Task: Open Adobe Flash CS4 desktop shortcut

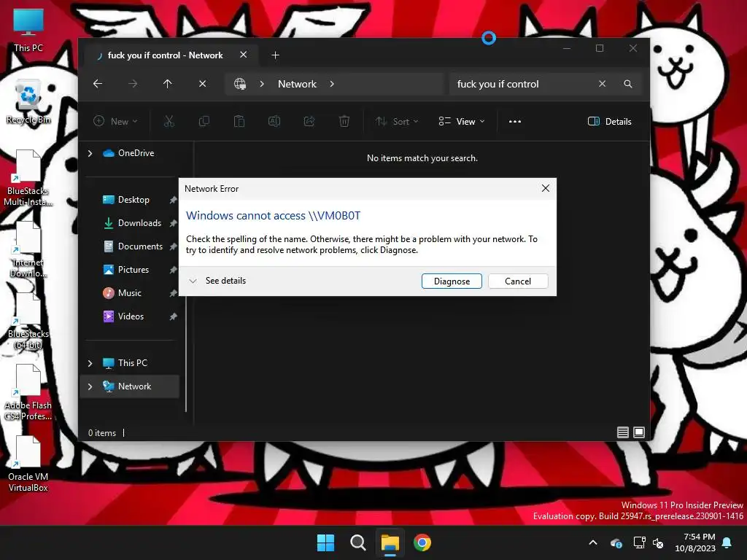Action: click(x=28, y=392)
